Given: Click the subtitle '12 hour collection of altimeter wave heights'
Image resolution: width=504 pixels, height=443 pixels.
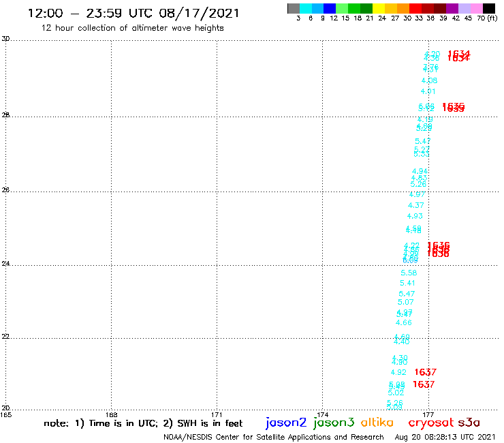Looking at the screenshot, I should click(x=132, y=28).
